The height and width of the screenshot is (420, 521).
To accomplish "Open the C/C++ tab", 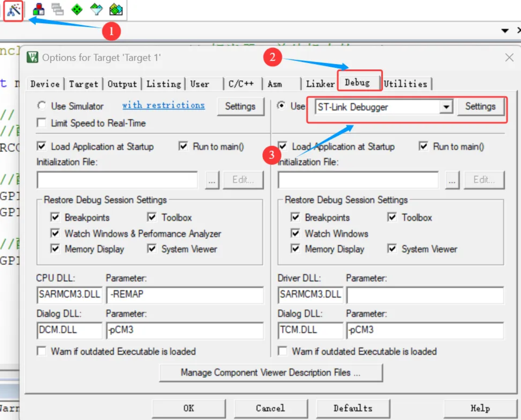I will (241, 84).
